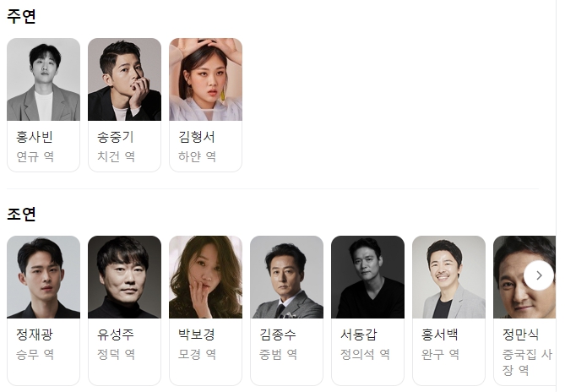Open the 유성주 name link
The image size is (565, 392).
pos(116,335)
